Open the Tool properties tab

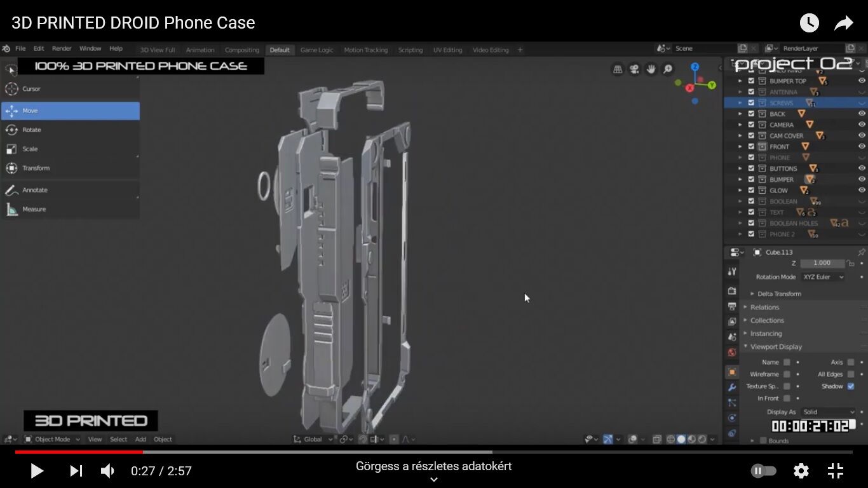(732, 271)
